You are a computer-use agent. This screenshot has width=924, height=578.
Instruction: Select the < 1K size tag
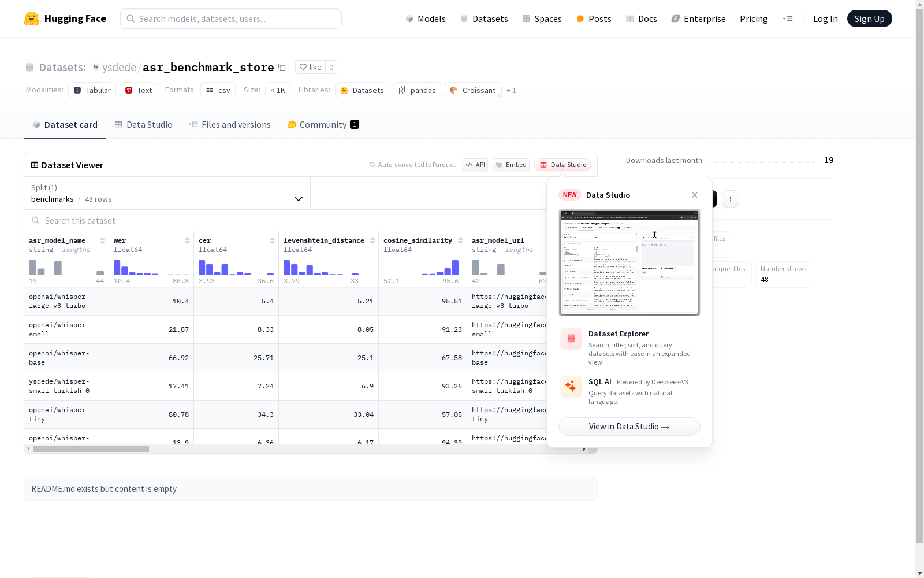(x=278, y=90)
